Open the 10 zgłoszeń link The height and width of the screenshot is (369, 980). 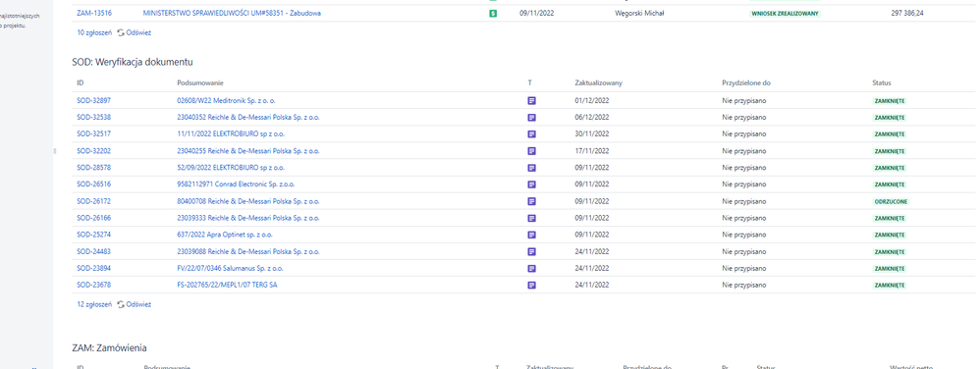click(94, 32)
